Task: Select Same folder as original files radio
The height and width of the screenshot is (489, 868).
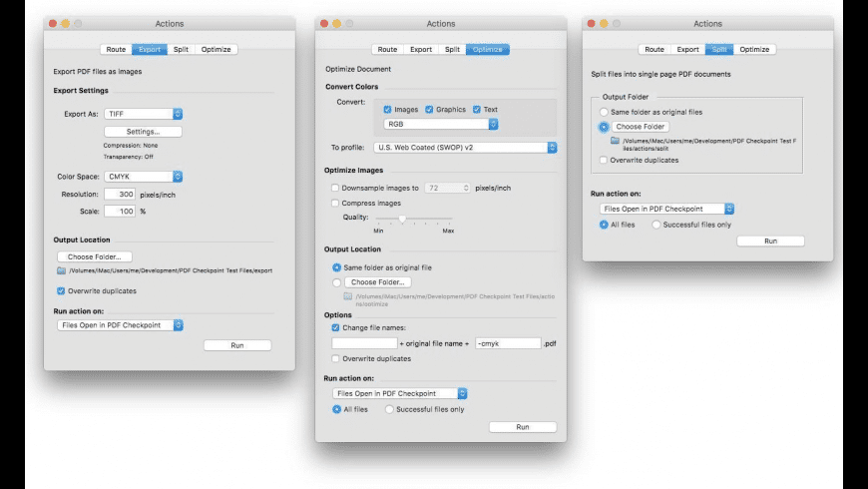Action: tap(604, 112)
